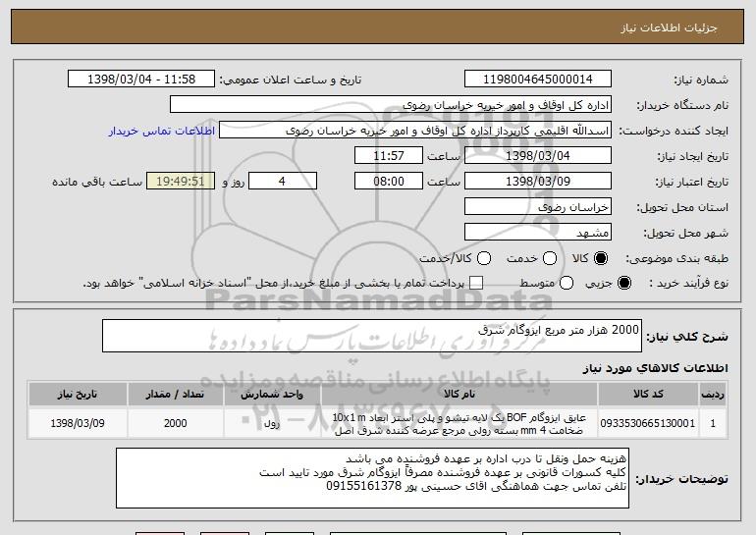756x535 pixels.
Task: Click the general description field 2000 هزار متر
Action: pyautogui.click(x=372, y=336)
